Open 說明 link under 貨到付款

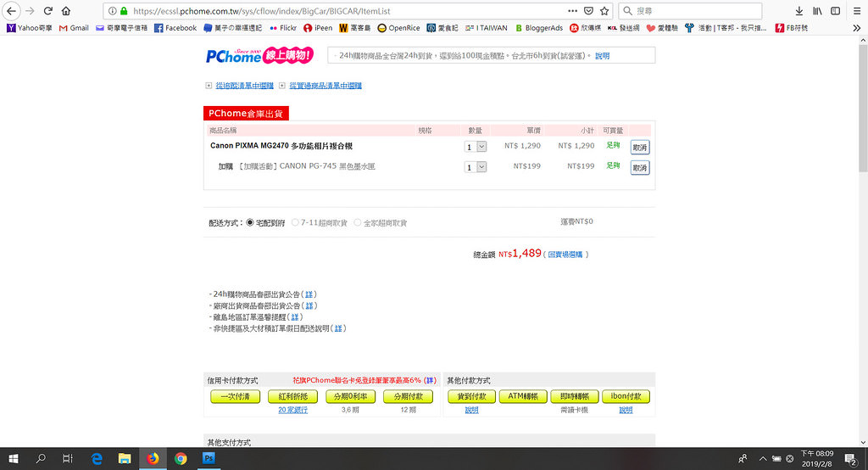point(471,410)
